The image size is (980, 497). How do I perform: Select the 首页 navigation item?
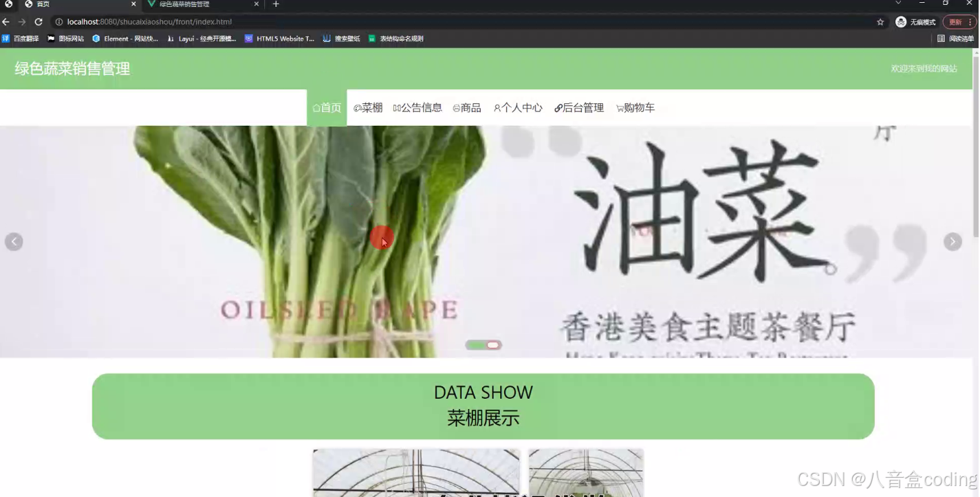[327, 108]
